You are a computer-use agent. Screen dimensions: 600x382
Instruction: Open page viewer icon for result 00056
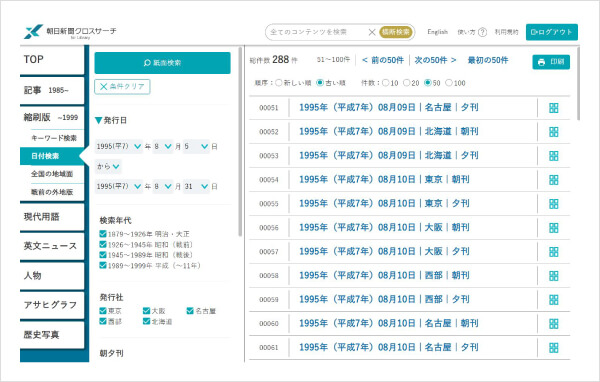point(553,228)
